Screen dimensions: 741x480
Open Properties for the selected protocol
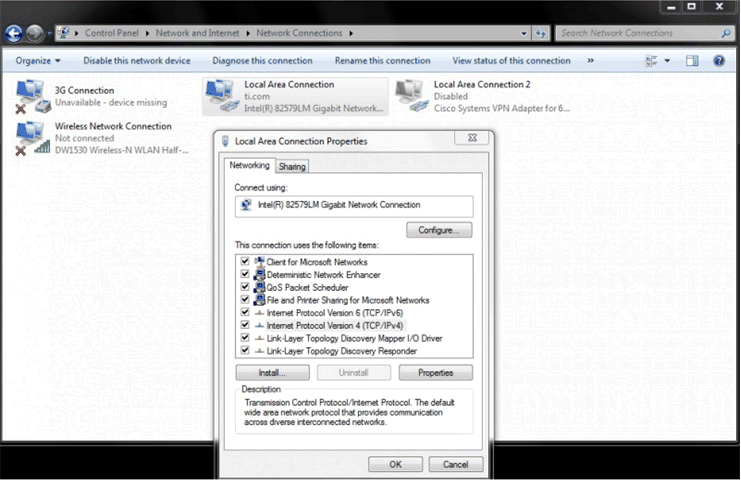435,373
